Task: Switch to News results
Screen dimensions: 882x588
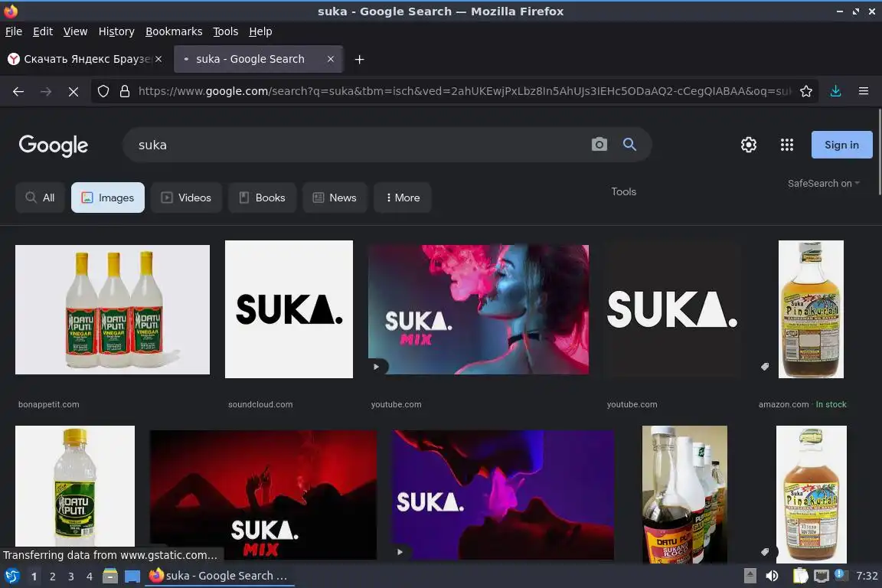Action: coord(335,198)
